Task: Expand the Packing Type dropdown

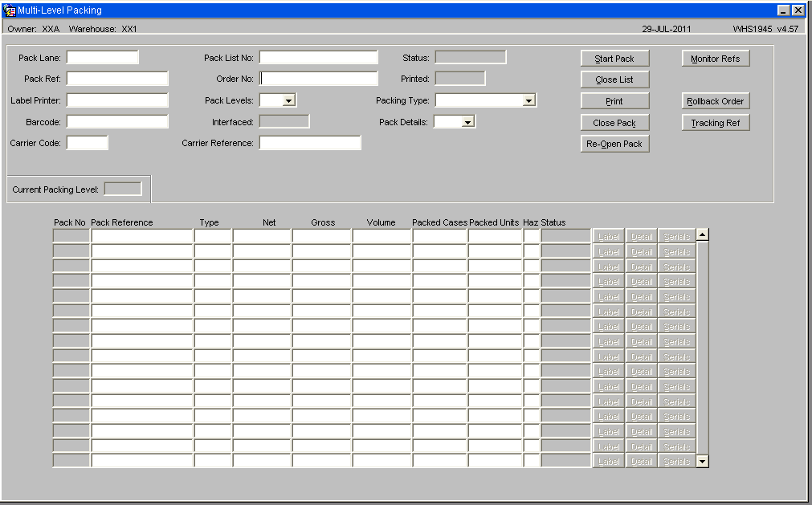Action: pos(528,100)
